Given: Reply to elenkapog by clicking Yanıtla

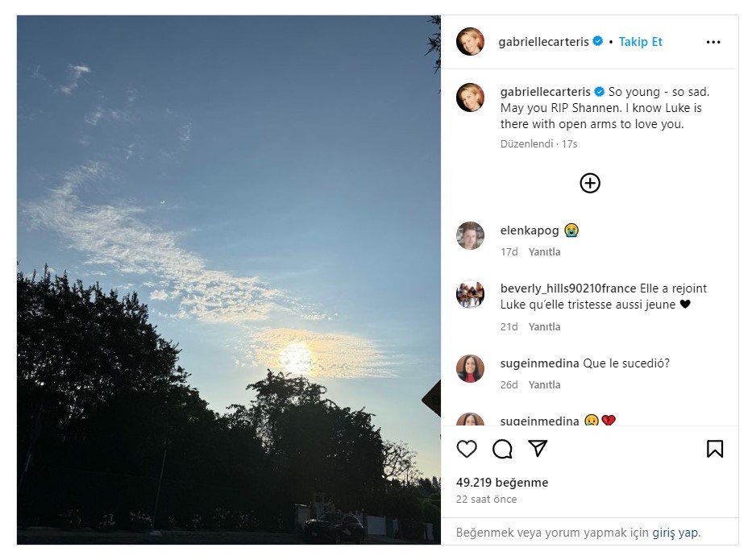Looking at the screenshot, I should 545,251.
